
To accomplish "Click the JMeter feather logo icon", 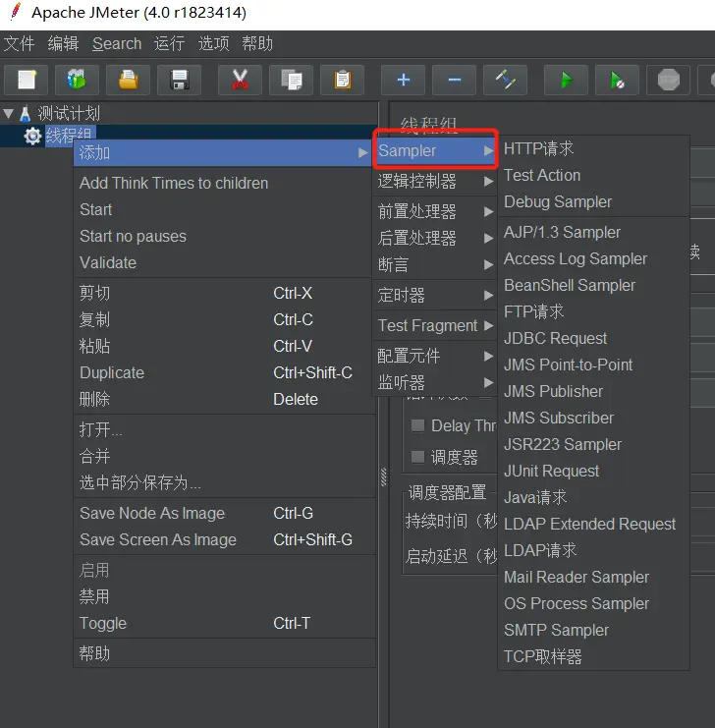I will point(16,12).
